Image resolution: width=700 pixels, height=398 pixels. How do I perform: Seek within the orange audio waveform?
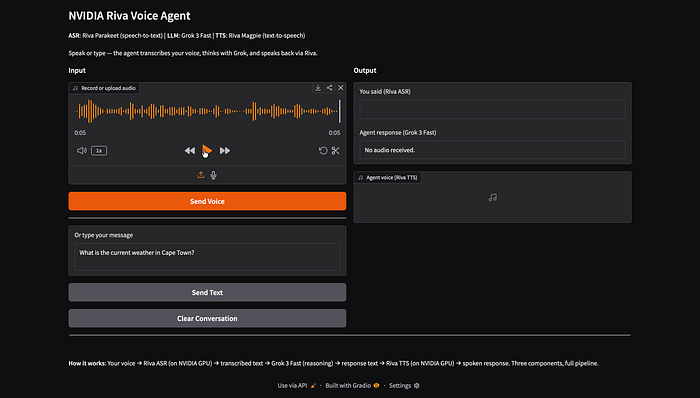point(207,111)
